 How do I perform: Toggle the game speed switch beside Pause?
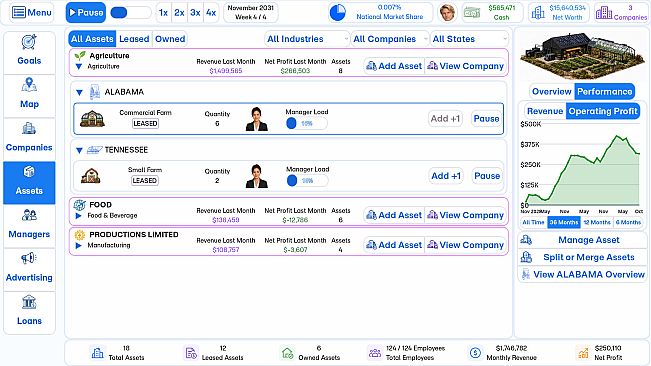pos(130,13)
